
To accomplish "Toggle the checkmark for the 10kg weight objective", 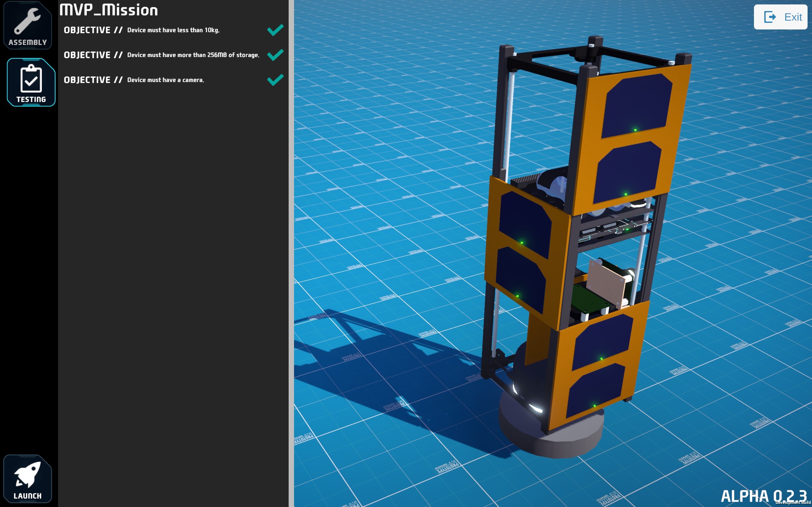I will tap(274, 29).
